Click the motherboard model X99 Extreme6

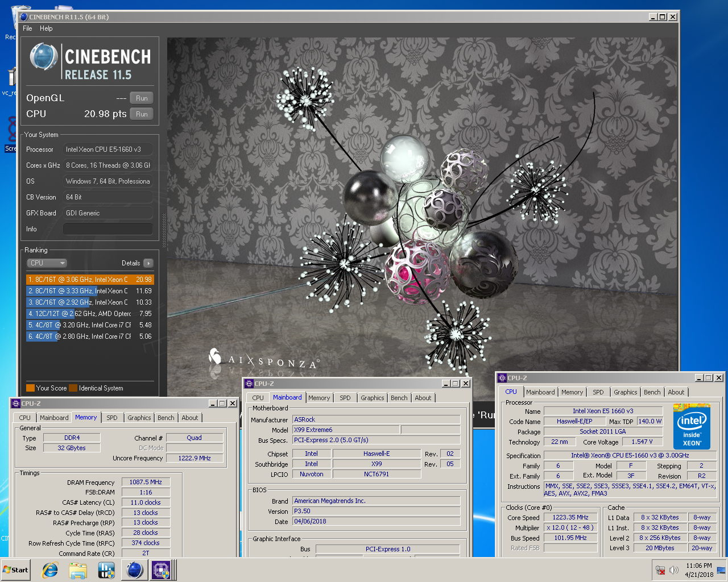coord(346,430)
